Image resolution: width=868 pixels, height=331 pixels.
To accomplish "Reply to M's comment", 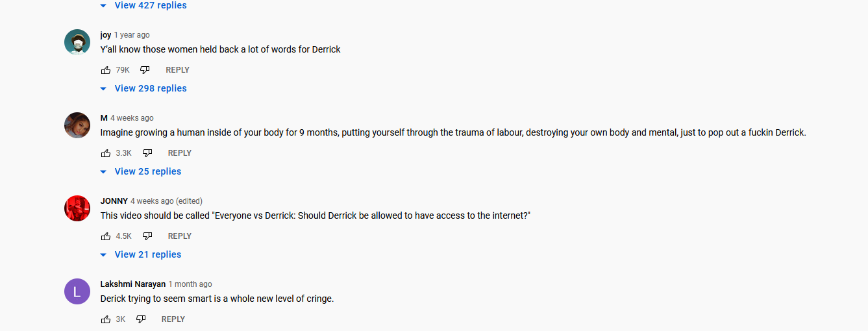I will (x=180, y=153).
